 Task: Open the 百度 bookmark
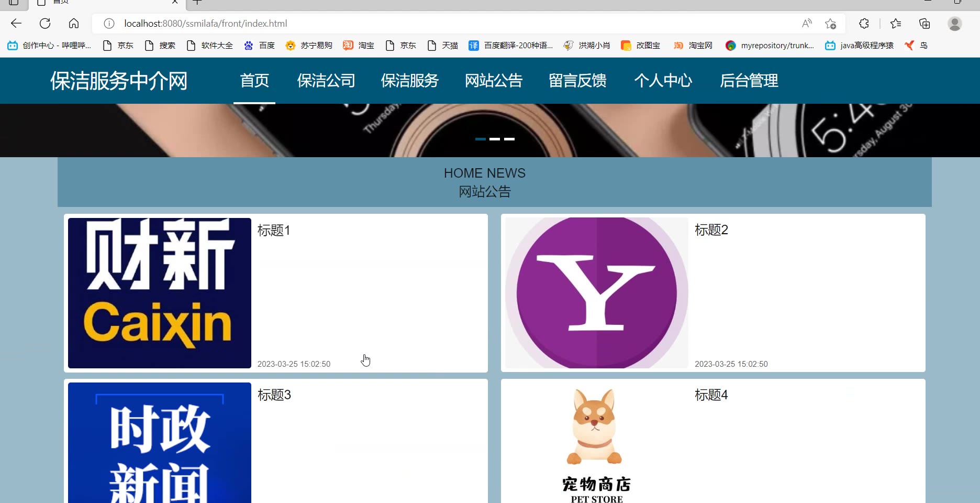click(x=259, y=46)
